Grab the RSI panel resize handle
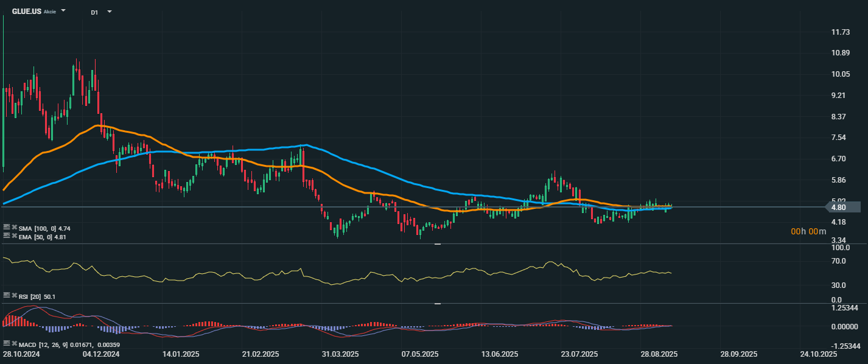Image resolution: width=868 pixels, height=364 pixels. 437,244
